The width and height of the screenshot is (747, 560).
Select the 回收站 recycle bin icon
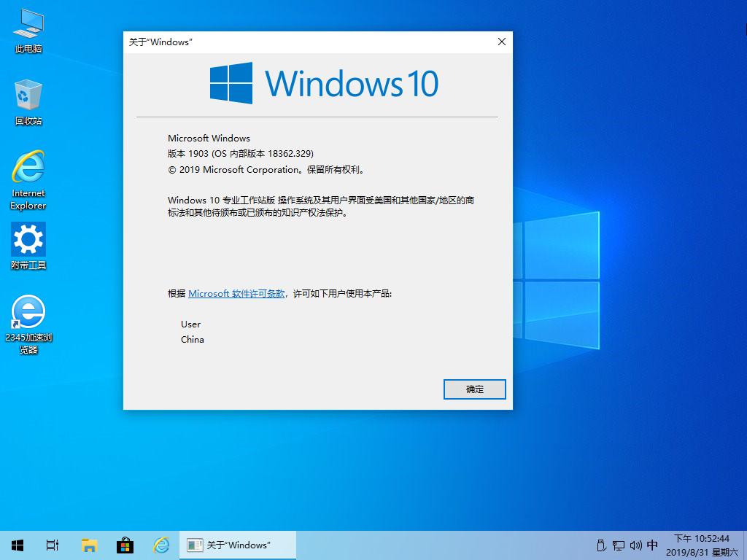coord(28,102)
